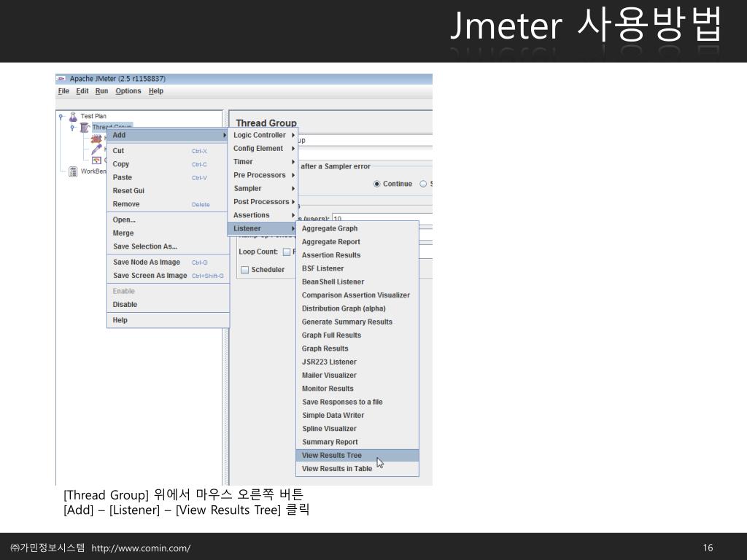This screenshot has width=747, height=560.
Task: Choose Reset Gui
Action: [x=168, y=191]
